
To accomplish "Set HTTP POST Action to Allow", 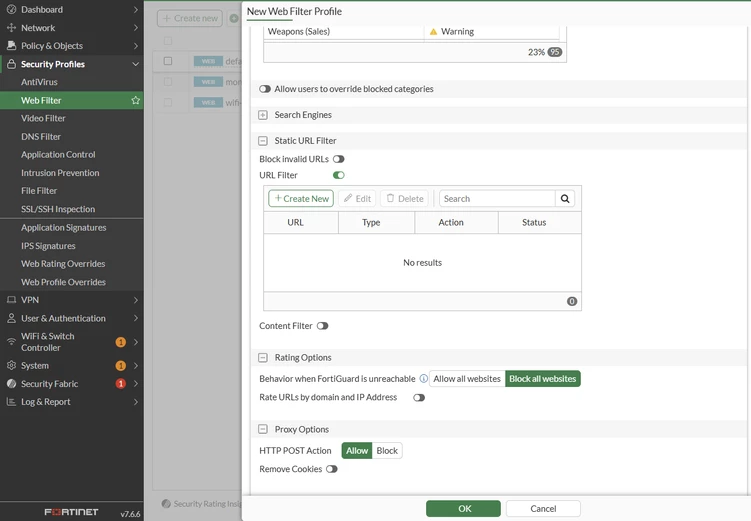I will point(357,451).
